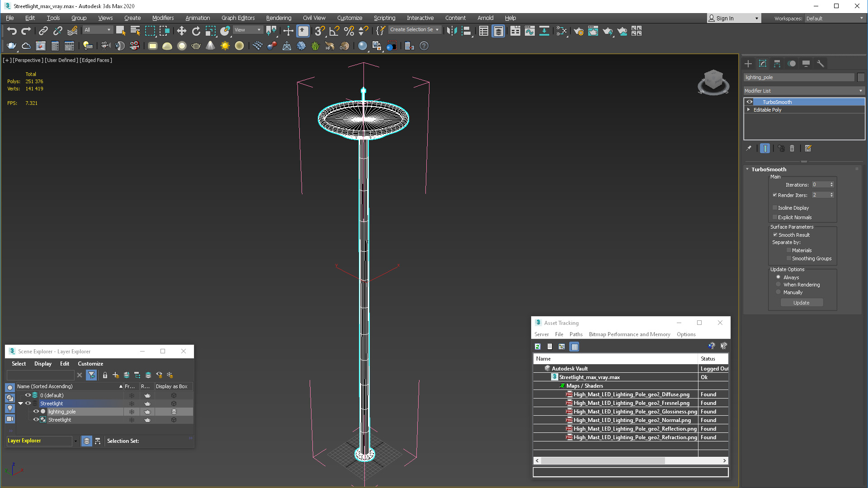Select When Rendering update option

tap(778, 285)
